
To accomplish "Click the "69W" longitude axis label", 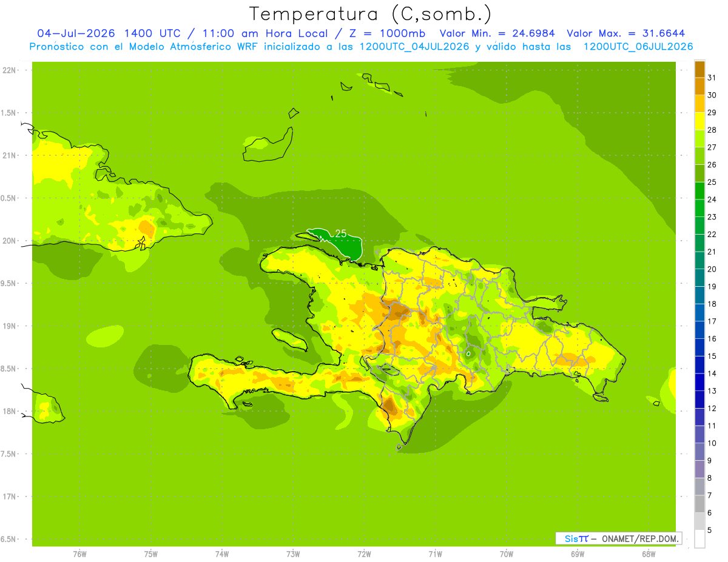I will [578, 554].
